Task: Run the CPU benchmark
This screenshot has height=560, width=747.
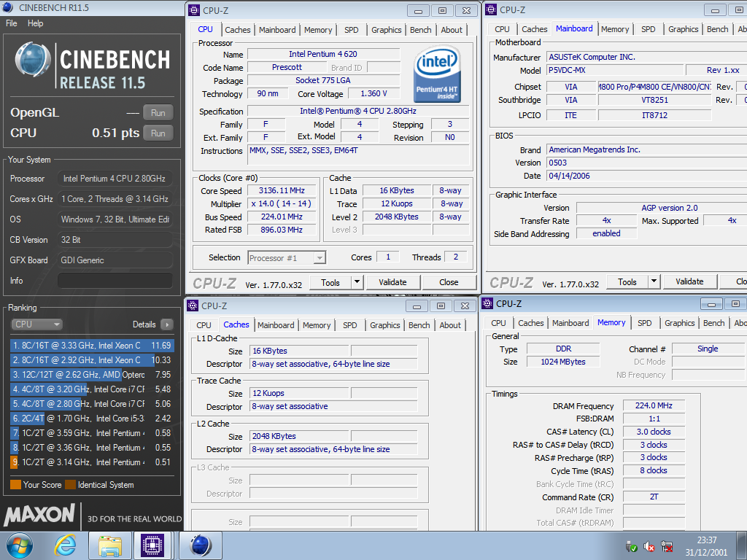Action: pyautogui.click(x=158, y=133)
